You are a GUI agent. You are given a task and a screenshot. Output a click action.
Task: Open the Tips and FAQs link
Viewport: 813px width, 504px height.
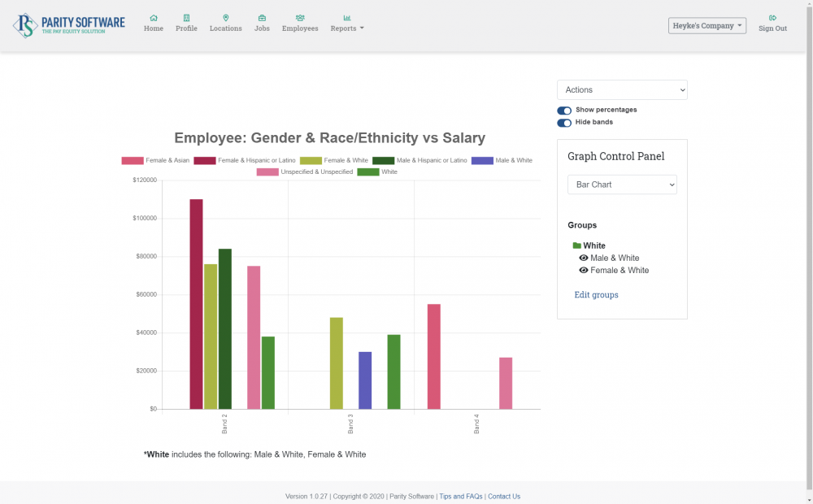coord(460,496)
